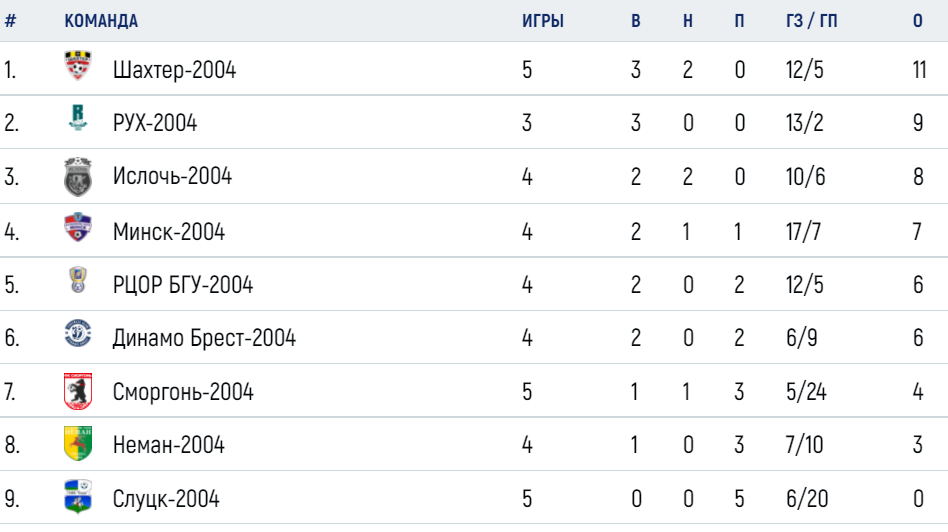Open the Сморгонь-2004 bear emblem
This screenshot has height=532, width=948.
click(78, 391)
